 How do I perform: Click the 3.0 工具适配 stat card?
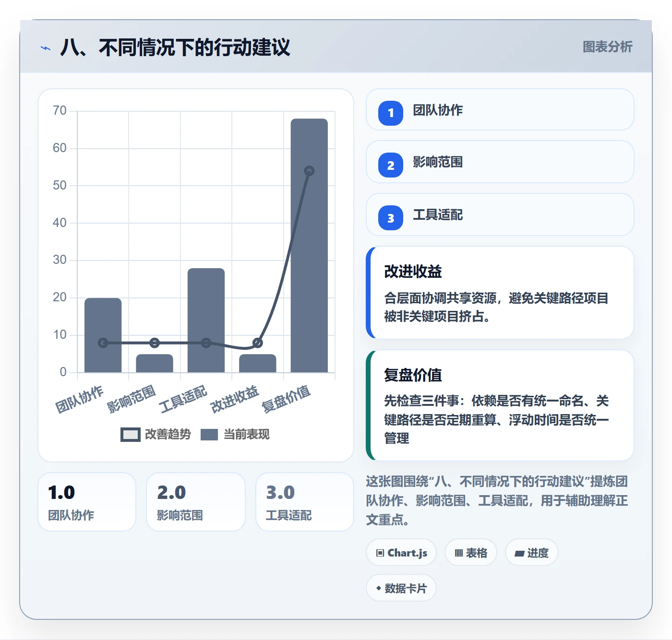pyautogui.click(x=305, y=502)
